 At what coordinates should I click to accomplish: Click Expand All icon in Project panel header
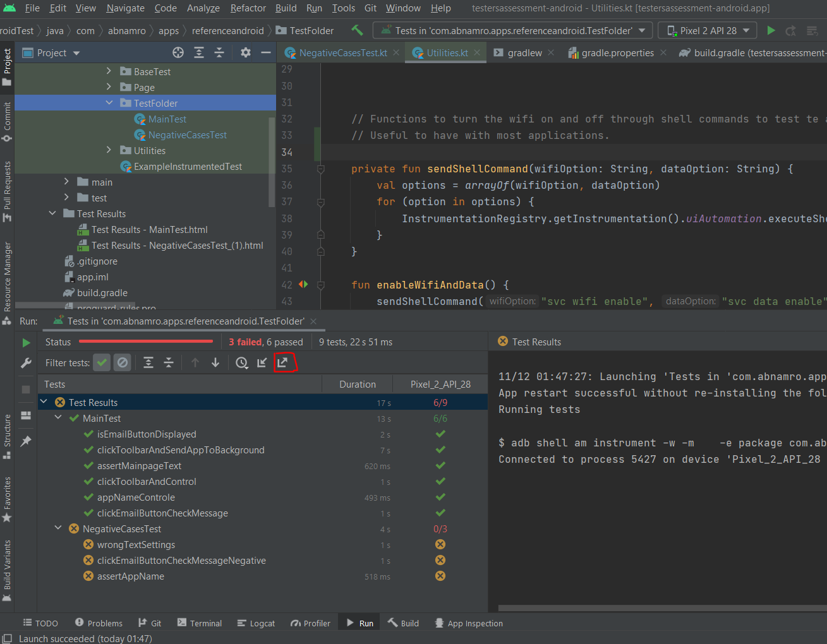tap(199, 52)
